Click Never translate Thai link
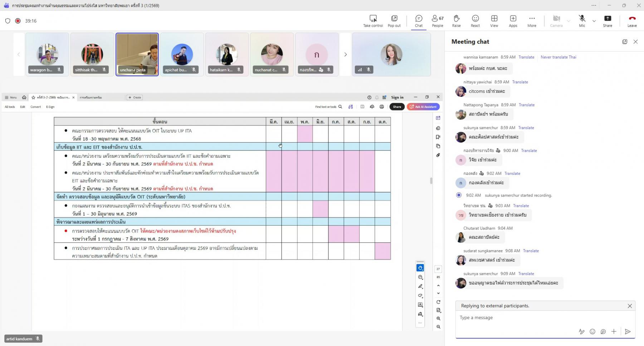The width and height of the screenshot is (644, 346). click(558, 57)
